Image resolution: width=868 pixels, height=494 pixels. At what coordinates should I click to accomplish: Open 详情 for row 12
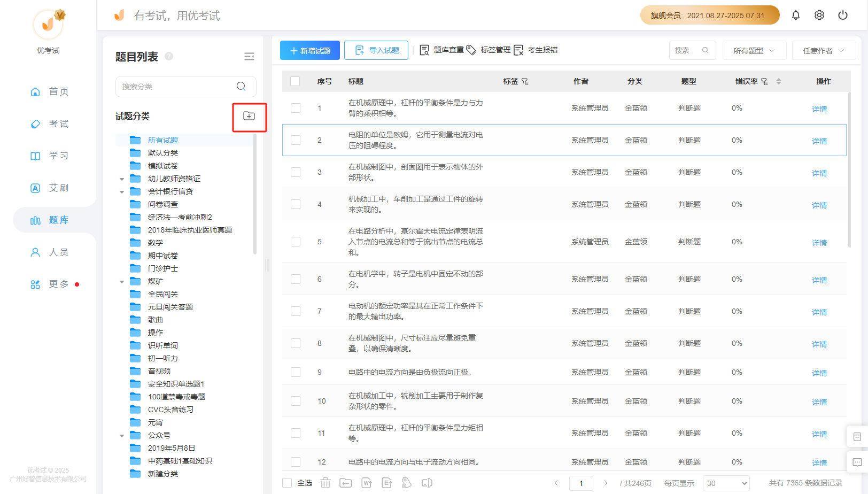819,462
